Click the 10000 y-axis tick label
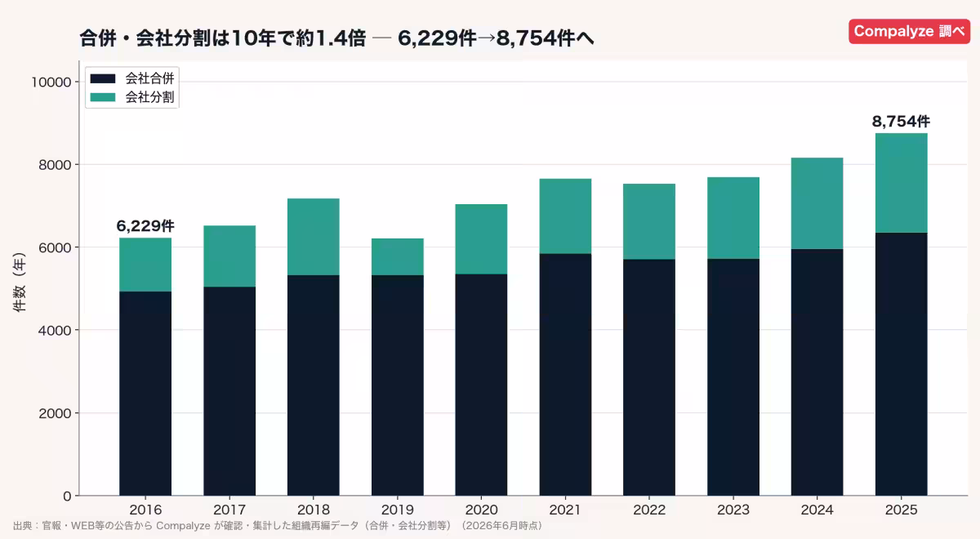980x539 pixels. coord(54,82)
